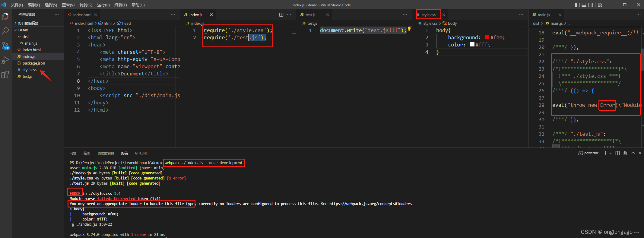
Task: Select index.js in explorer tree
Action: click(x=38, y=57)
